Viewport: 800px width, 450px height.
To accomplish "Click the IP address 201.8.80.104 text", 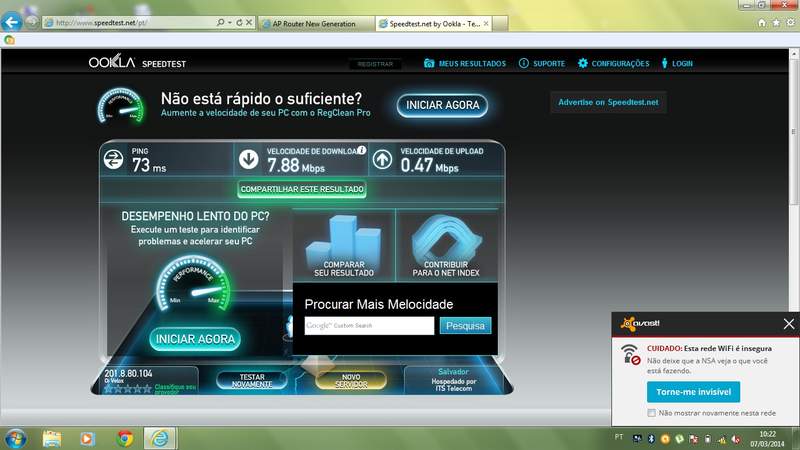I will [128, 373].
